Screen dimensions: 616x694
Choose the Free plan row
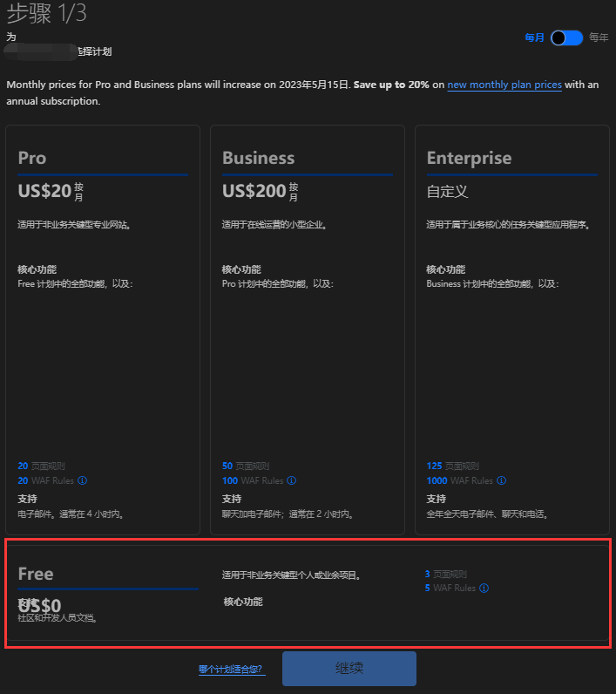[308, 593]
